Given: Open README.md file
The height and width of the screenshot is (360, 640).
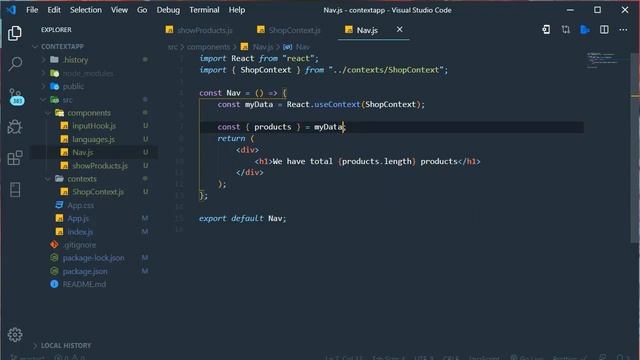Looking at the screenshot, I should point(84,284).
